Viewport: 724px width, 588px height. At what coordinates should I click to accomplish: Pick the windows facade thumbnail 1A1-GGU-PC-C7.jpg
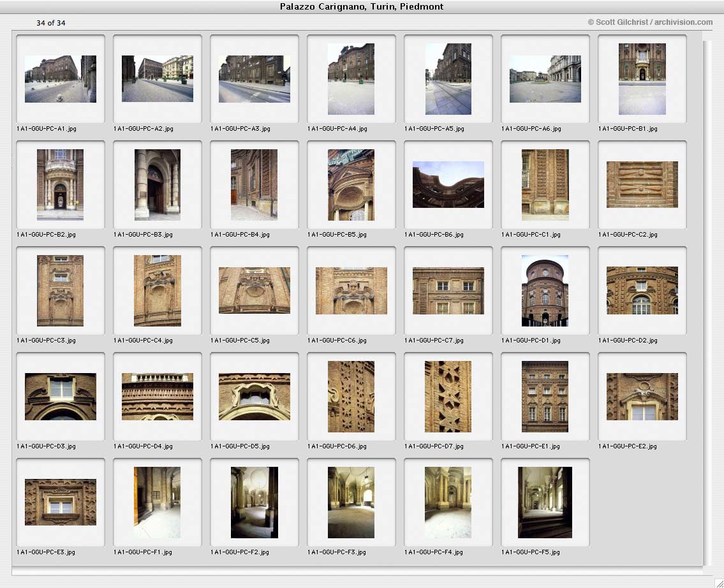click(448, 291)
